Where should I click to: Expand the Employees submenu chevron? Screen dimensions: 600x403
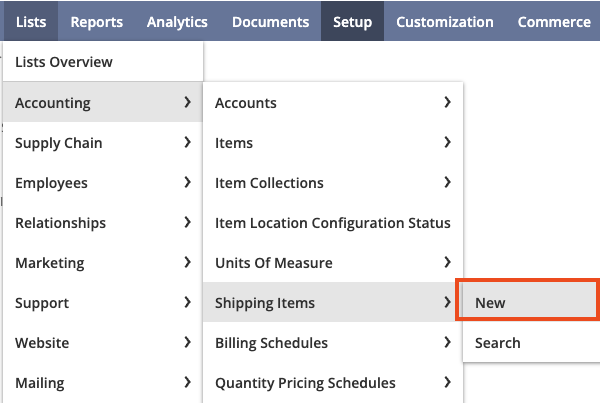(x=187, y=182)
